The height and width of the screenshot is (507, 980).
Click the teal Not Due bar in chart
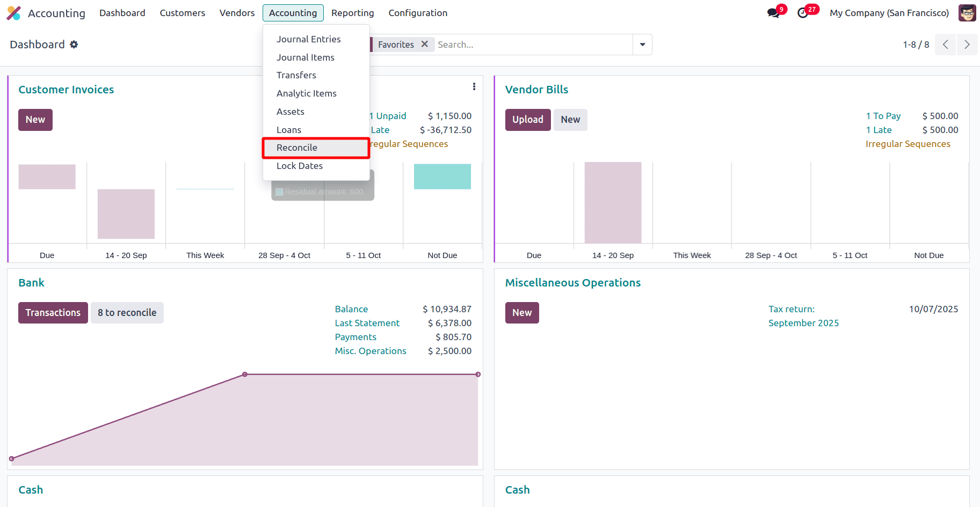(x=442, y=177)
